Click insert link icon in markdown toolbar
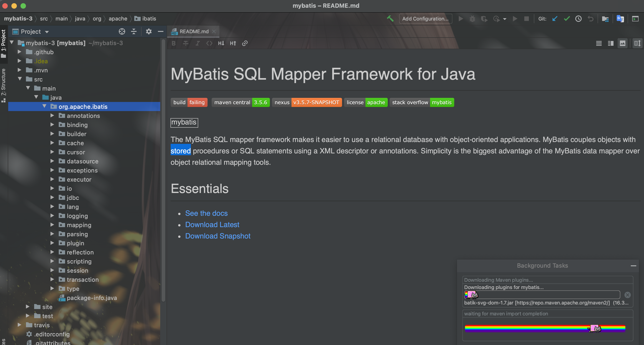This screenshot has height=345, width=644. click(245, 43)
